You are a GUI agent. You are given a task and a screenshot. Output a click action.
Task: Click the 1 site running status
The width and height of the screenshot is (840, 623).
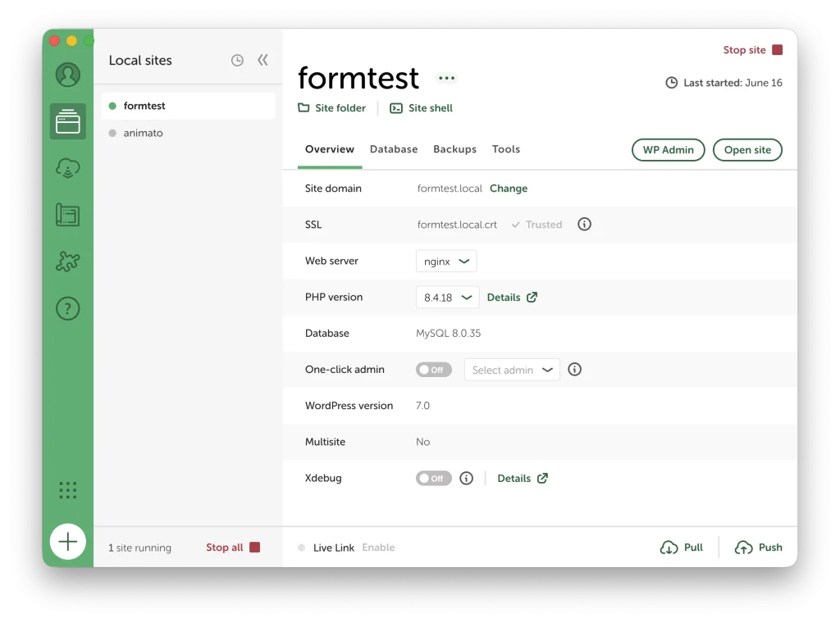[139, 548]
